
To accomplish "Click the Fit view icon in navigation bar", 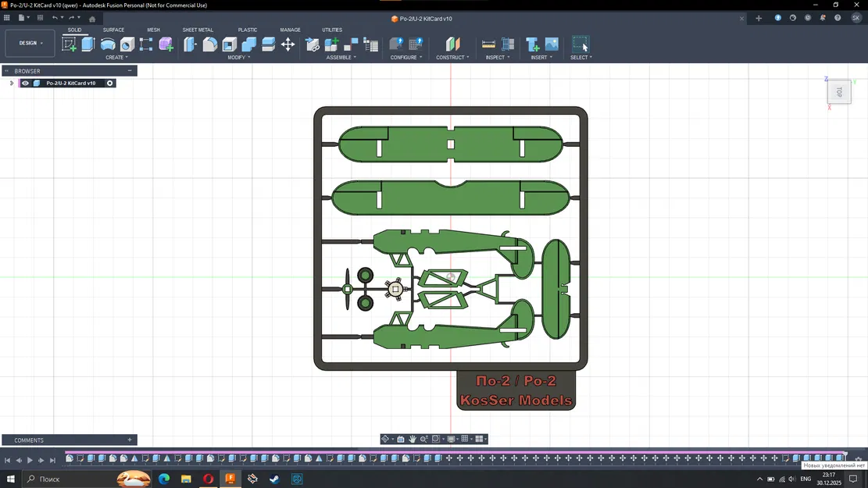I will pyautogui.click(x=436, y=439).
